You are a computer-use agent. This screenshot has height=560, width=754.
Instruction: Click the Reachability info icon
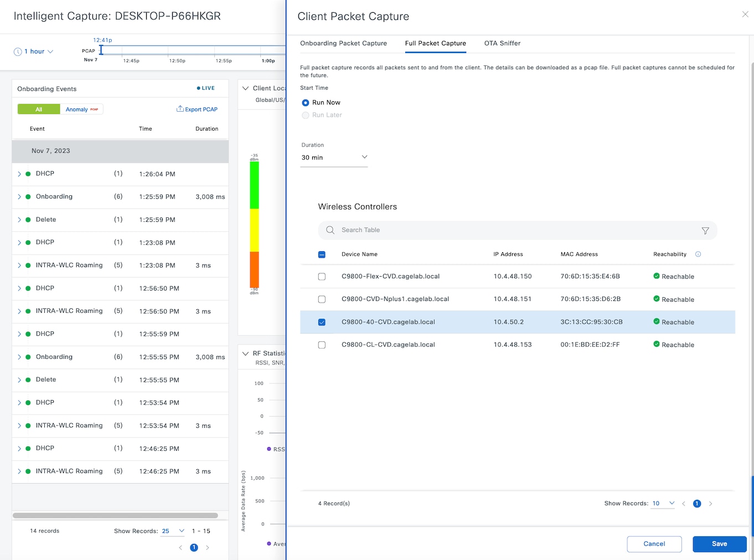(x=698, y=255)
